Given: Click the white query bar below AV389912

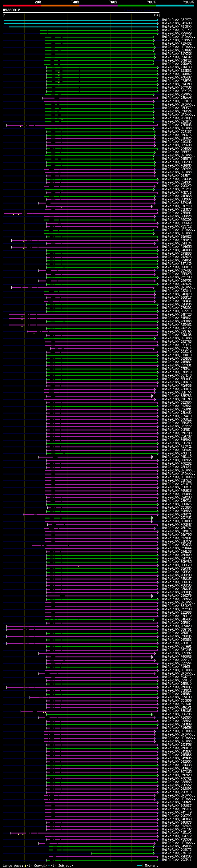Looking at the screenshot, I should pos(81,13).
